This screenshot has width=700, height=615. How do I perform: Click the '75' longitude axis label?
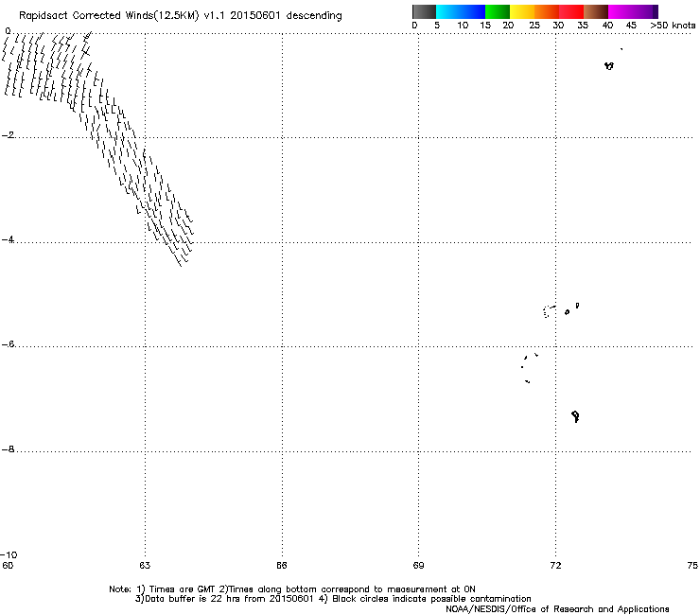692,566
